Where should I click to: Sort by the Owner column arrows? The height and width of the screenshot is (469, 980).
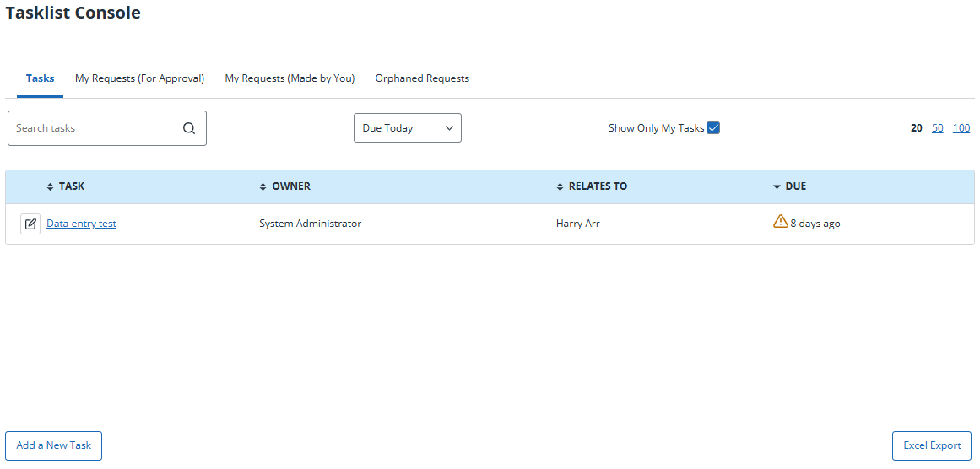pos(263,186)
